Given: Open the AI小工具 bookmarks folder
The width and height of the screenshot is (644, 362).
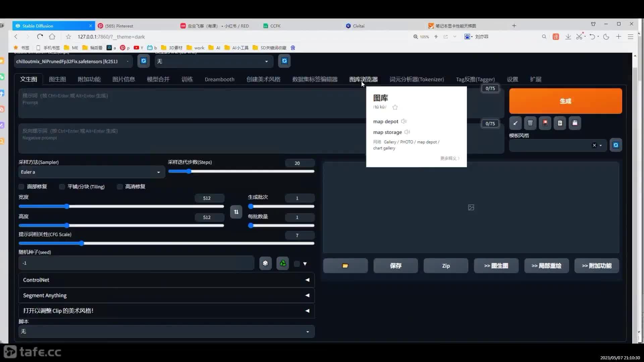Looking at the screenshot, I should pyautogui.click(x=237, y=48).
